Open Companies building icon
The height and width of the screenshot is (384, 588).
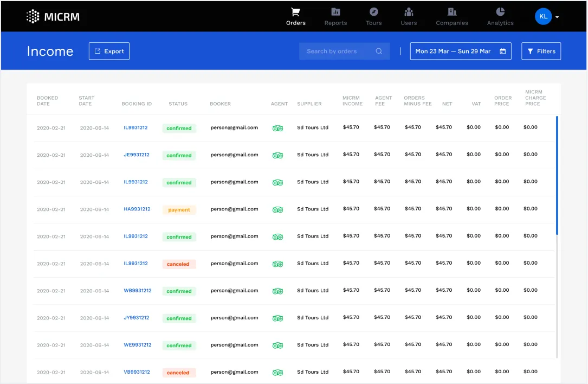pyautogui.click(x=451, y=12)
